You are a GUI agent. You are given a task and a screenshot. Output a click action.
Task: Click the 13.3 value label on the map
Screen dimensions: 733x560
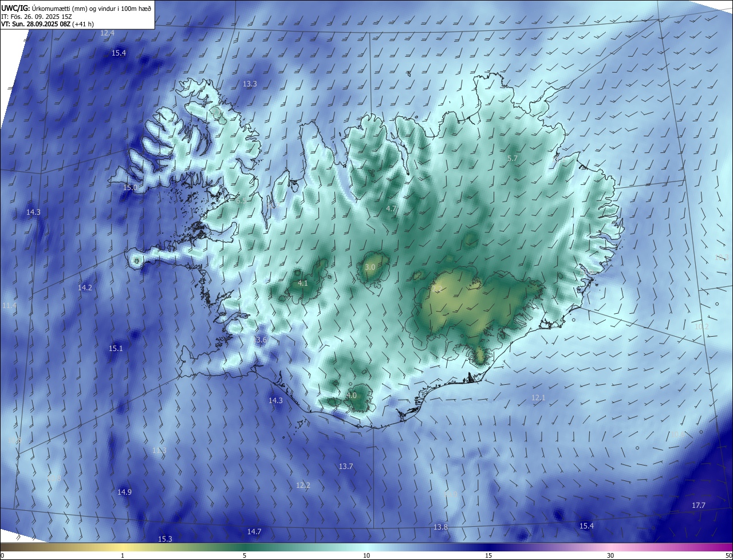pos(250,84)
